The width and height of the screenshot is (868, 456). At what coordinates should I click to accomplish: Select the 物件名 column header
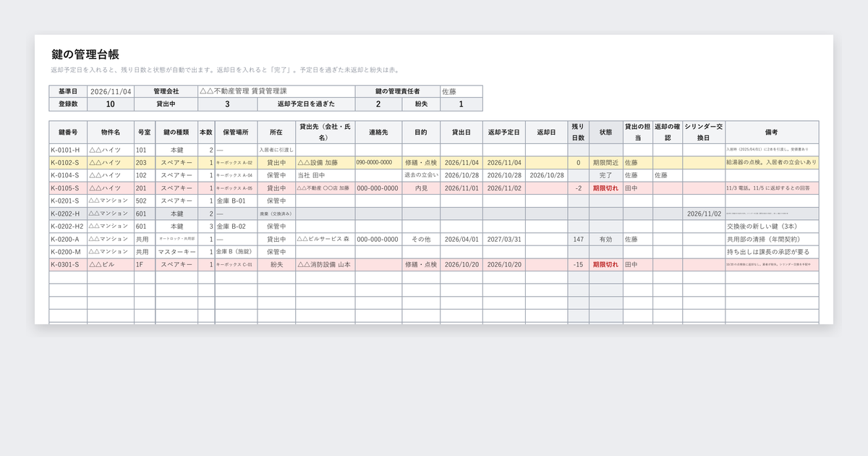[x=111, y=132]
